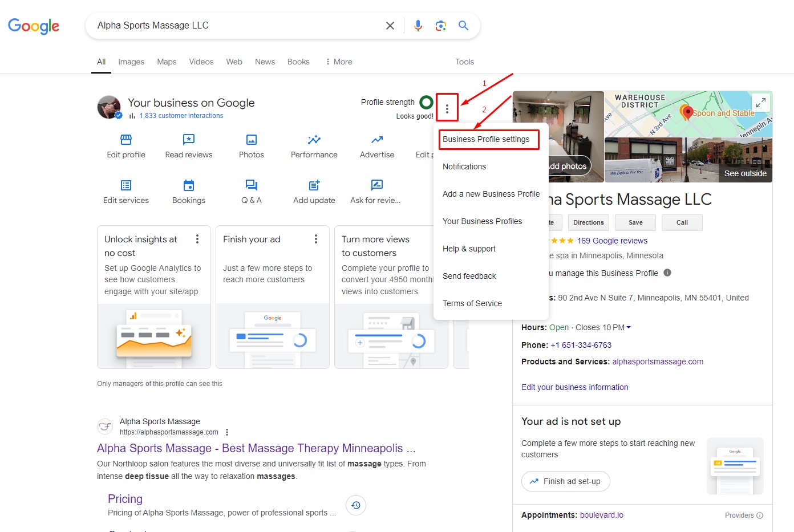The width and height of the screenshot is (794, 532).
Task: Search by voice using microphone icon
Action: [418, 26]
